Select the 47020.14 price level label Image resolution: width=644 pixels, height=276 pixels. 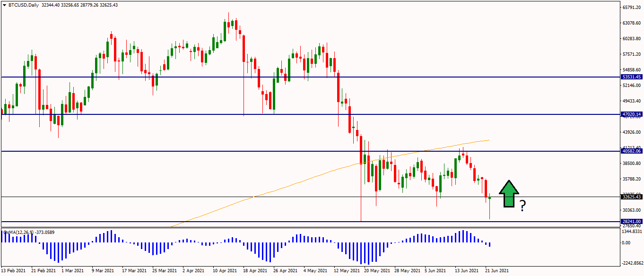632,114
